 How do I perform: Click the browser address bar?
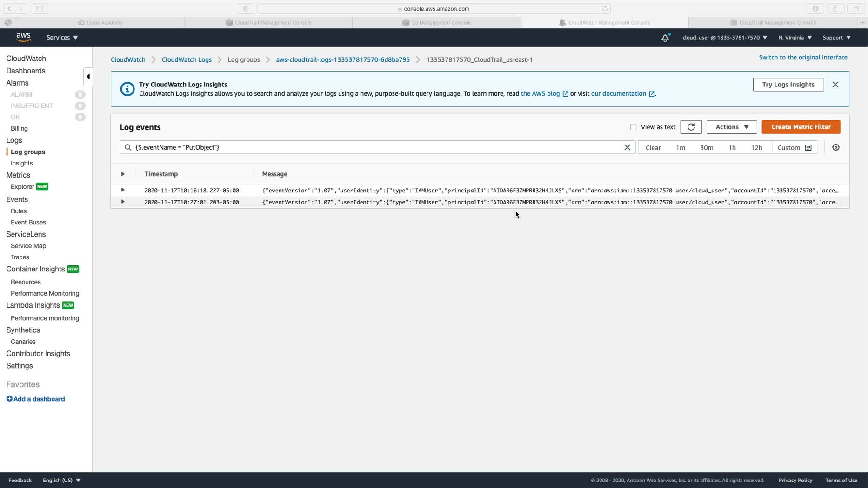[x=434, y=8]
